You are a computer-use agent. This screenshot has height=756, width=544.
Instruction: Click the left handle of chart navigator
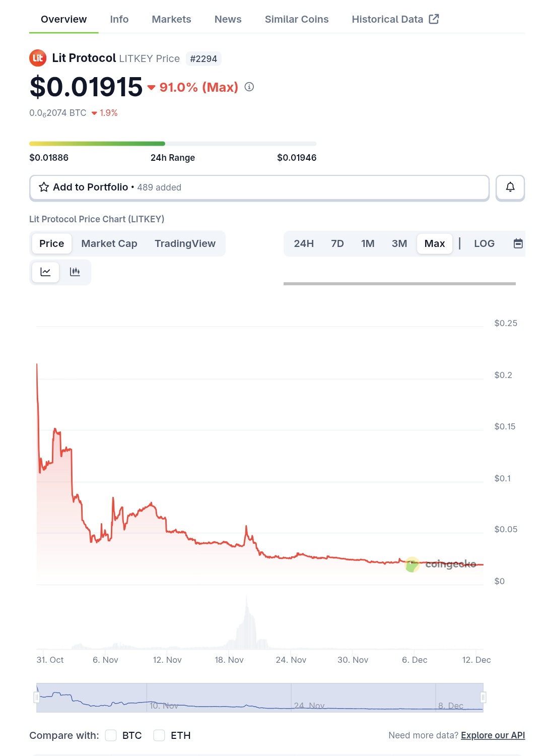[37, 698]
